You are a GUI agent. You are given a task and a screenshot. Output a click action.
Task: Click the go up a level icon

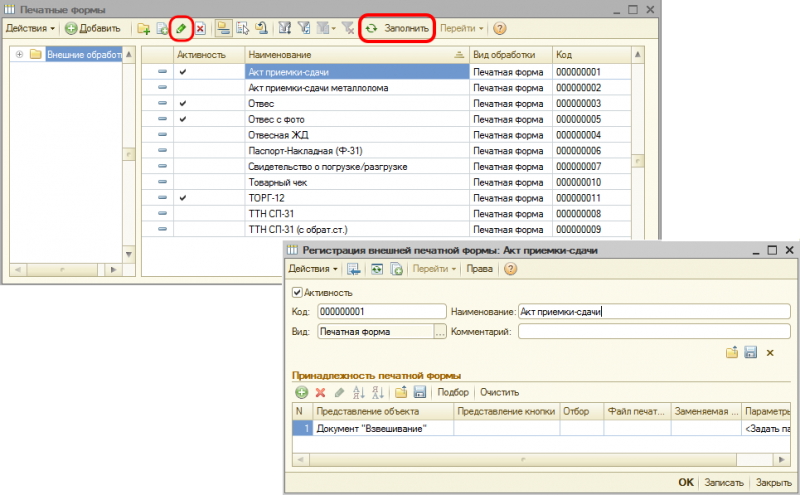pos(261,28)
